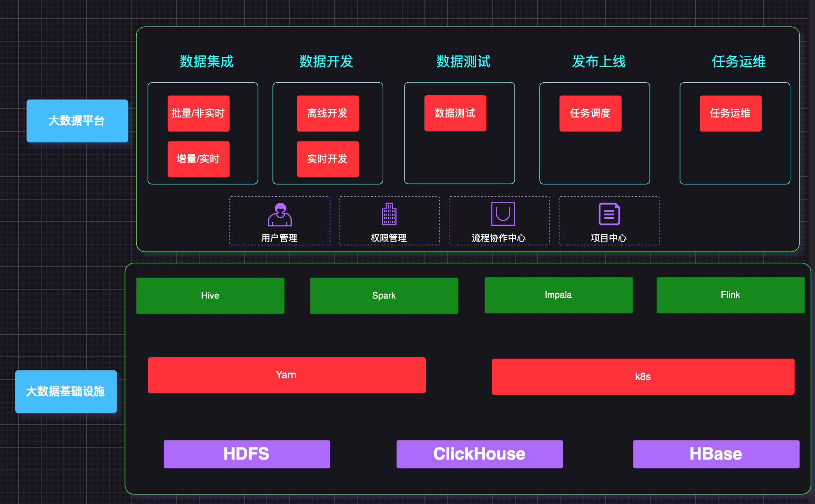
Task: Select the cyan 数据测试 heading
Action: [x=464, y=61]
